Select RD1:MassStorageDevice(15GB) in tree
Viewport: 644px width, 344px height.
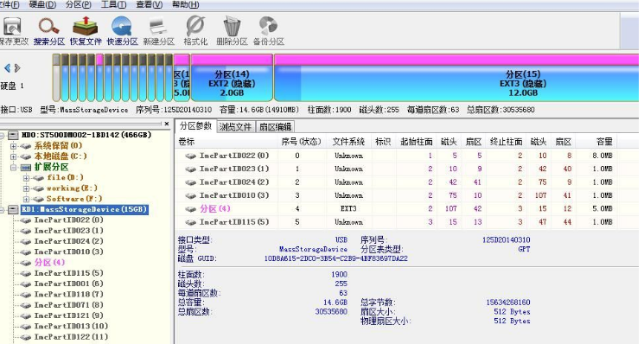click(x=84, y=209)
